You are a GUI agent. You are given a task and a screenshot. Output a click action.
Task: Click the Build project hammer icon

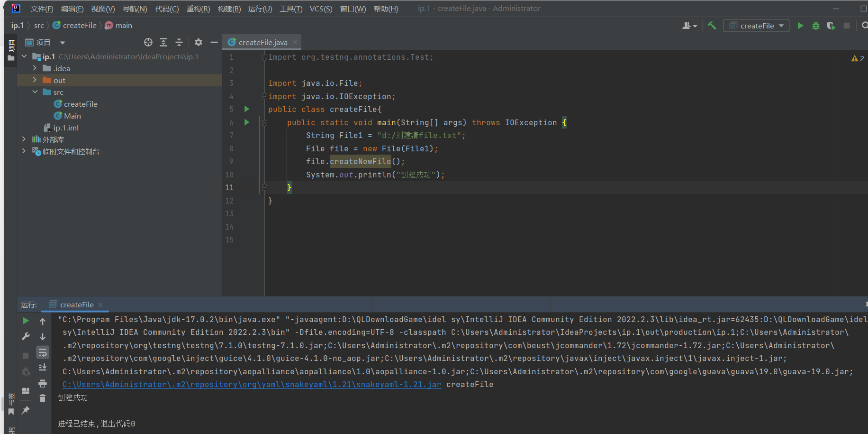(712, 26)
